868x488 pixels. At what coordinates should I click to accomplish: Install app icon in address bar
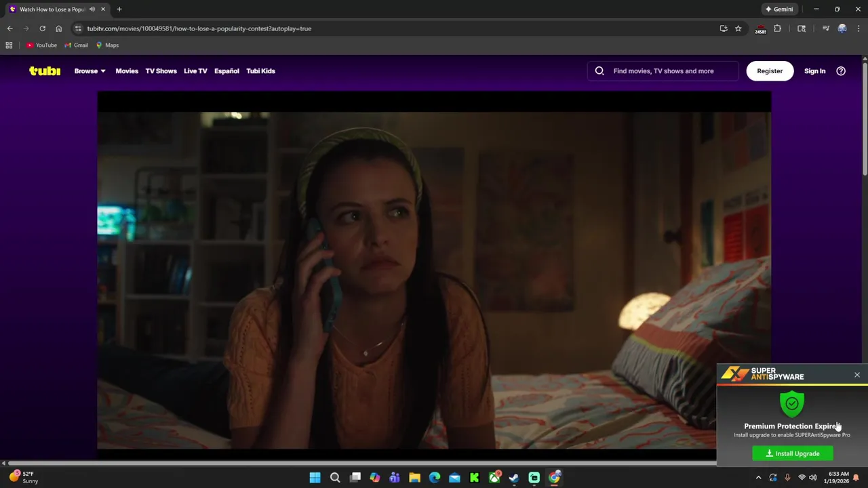click(x=724, y=28)
